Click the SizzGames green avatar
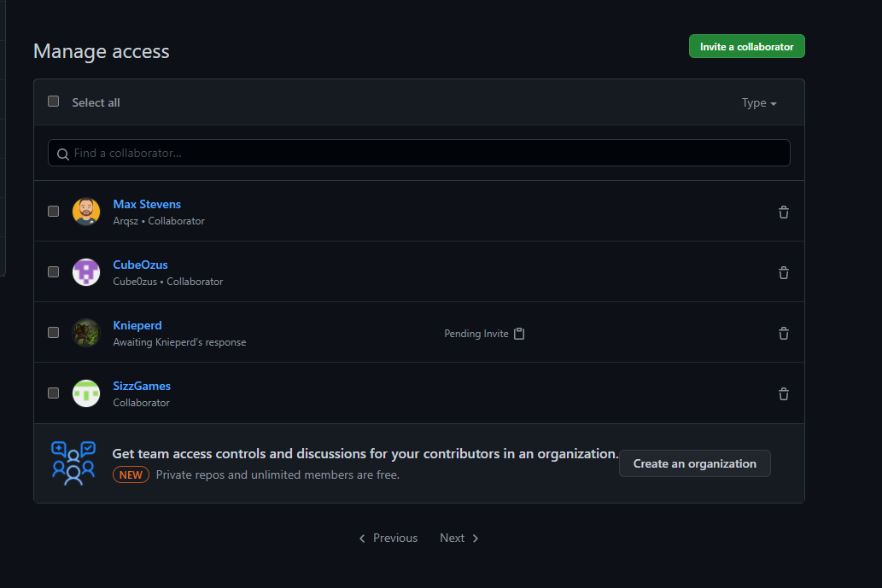Viewport: 882px width, 588px height. pos(86,393)
